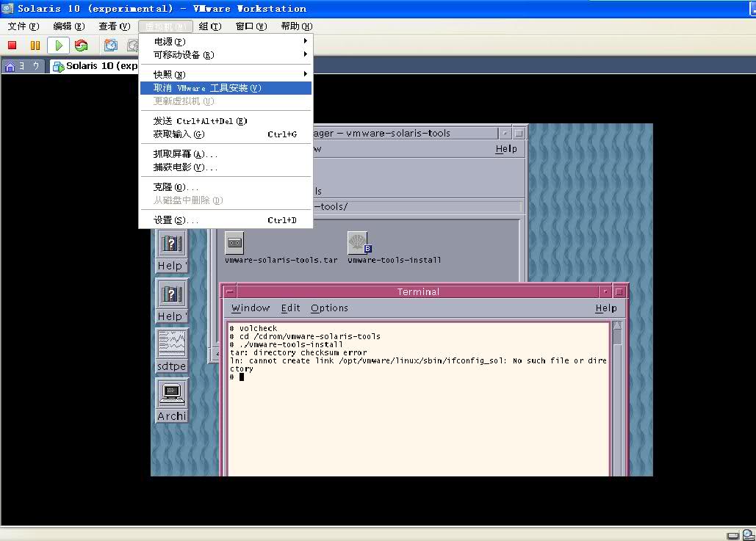This screenshot has width=756, height=541.
Task: Expand the Removable Devices (可移动设备) submenu
Action: (x=226, y=55)
